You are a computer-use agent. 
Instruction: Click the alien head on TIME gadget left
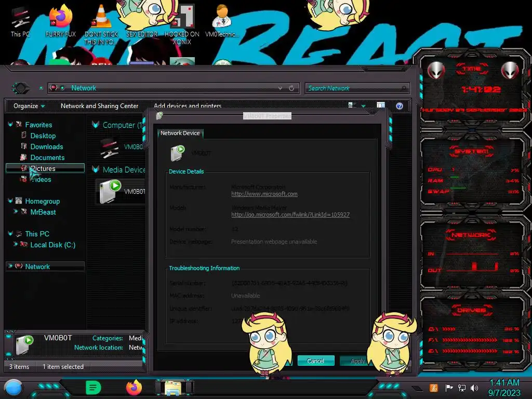tap(436, 70)
